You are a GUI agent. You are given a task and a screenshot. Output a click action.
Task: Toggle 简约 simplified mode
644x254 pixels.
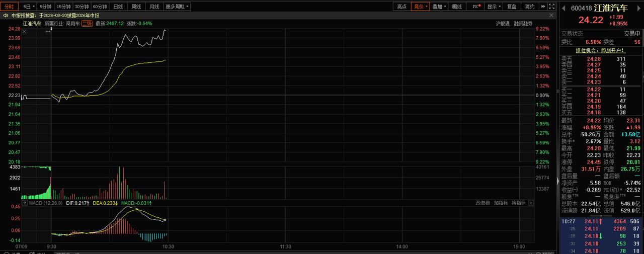click(x=529, y=7)
